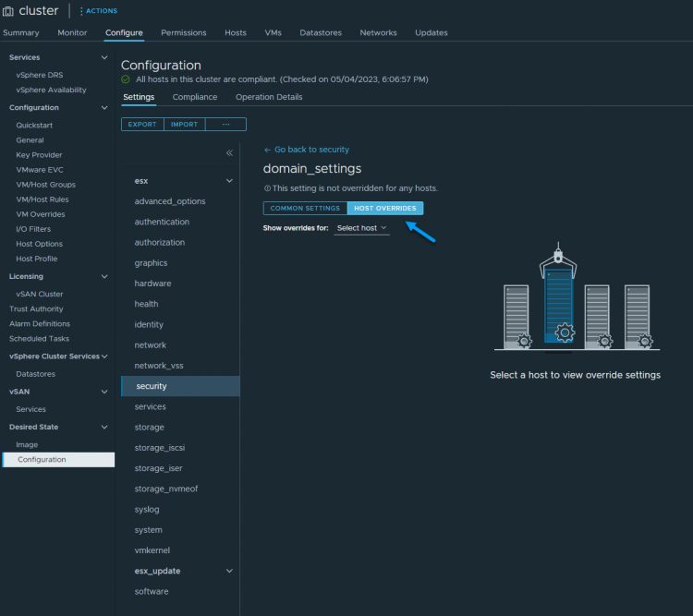Open VM/Host Groups

point(45,185)
